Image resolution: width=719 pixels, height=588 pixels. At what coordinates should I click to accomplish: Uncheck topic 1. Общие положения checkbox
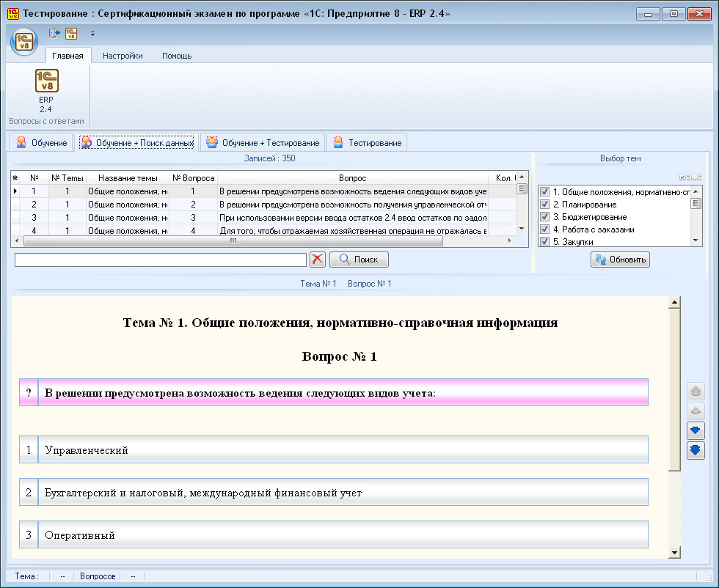tap(544, 191)
